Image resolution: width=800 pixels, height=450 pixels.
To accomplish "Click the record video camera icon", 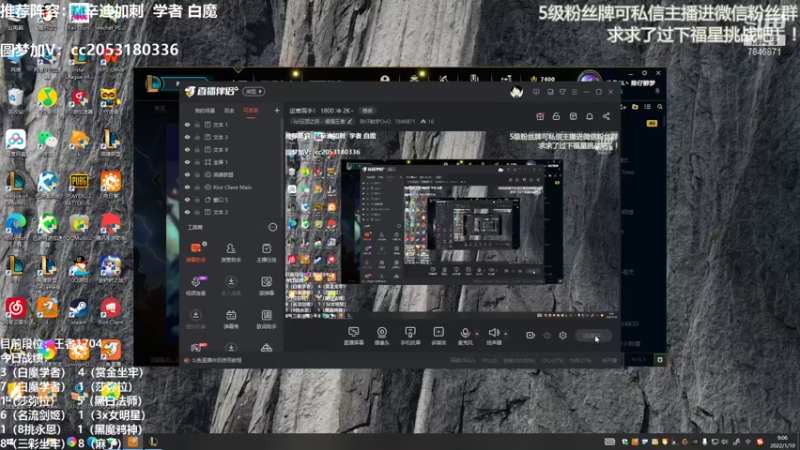I will (531, 335).
